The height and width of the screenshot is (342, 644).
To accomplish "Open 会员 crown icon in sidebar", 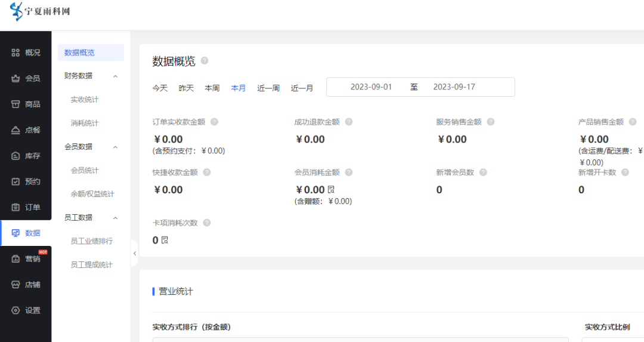I will pyautogui.click(x=16, y=79).
